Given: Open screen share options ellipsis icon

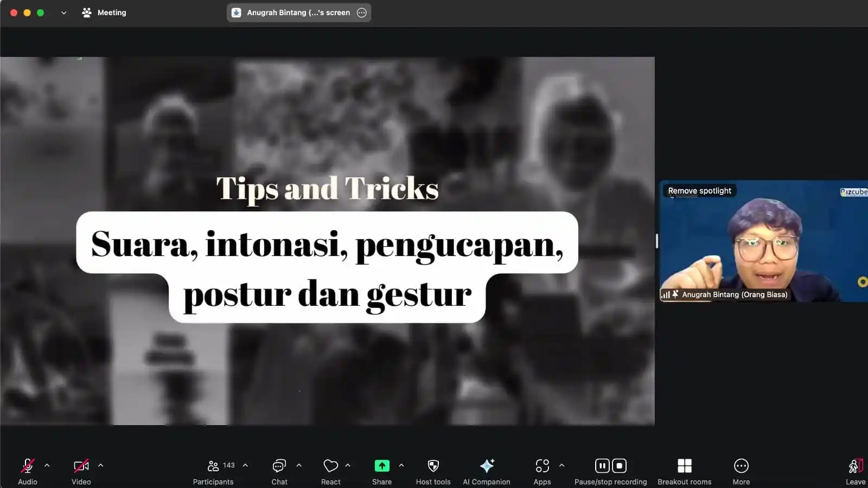Looking at the screenshot, I should coord(362,12).
